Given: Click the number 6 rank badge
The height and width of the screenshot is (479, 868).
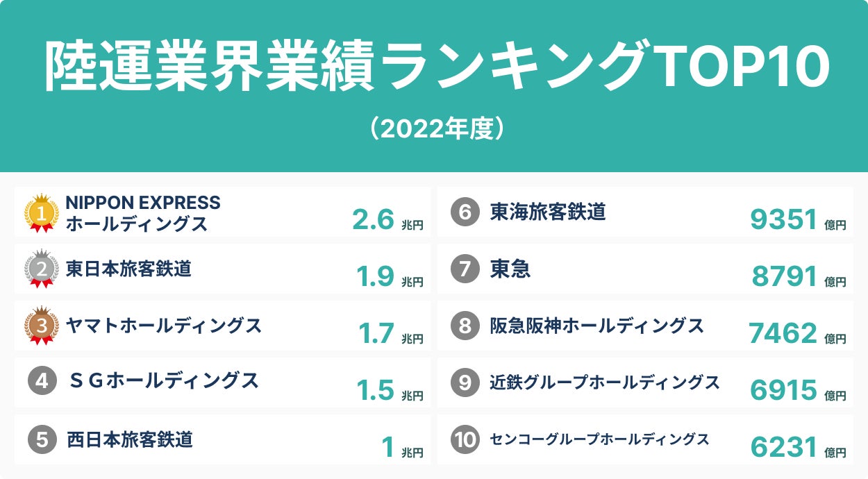Looking at the screenshot, I should coord(465,212).
